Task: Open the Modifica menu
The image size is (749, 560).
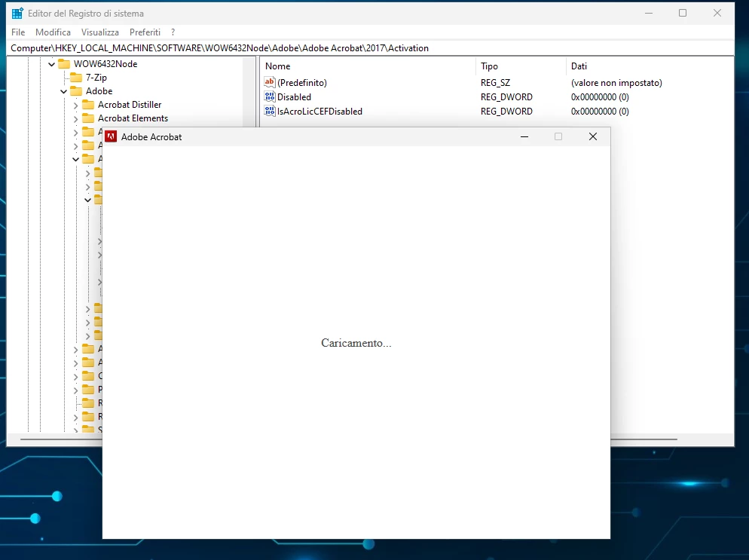Action: click(53, 32)
